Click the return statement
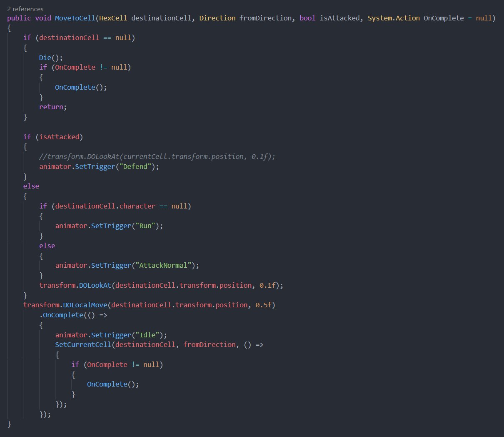This screenshot has height=437, width=504. (x=53, y=107)
